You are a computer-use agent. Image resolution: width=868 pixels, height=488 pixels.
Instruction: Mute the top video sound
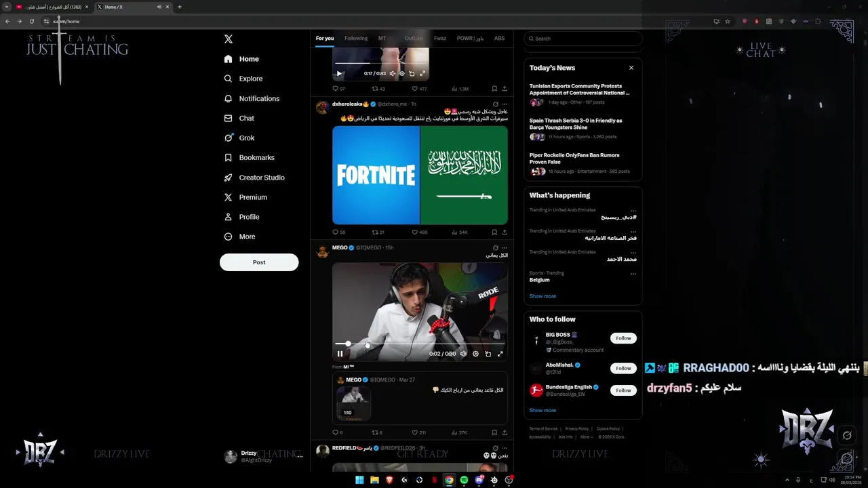pyautogui.click(x=392, y=73)
